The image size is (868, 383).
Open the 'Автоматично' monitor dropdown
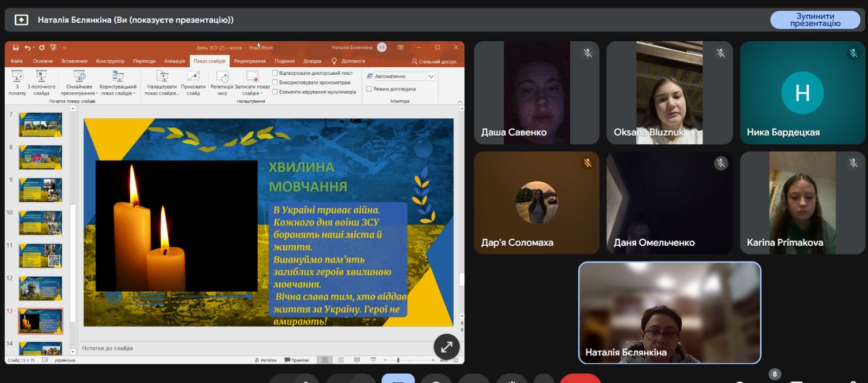coord(431,76)
